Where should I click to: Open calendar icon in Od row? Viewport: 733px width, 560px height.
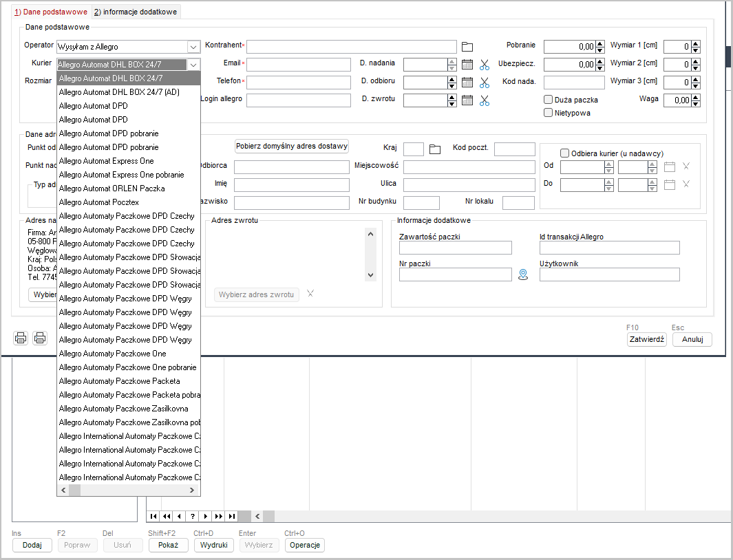(670, 166)
